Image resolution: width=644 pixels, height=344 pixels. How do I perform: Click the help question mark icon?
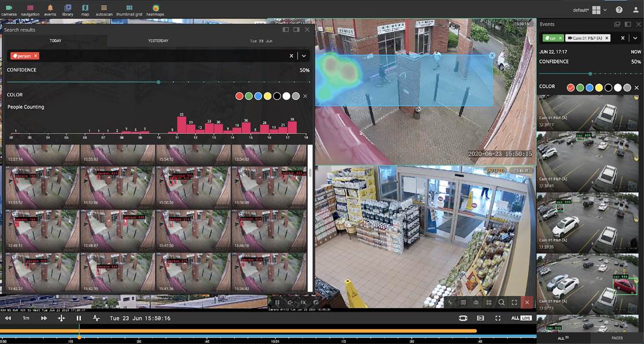620,10
